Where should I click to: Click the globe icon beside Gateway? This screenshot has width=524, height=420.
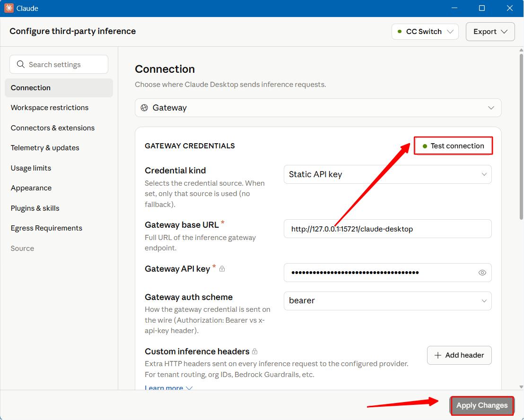point(144,108)
